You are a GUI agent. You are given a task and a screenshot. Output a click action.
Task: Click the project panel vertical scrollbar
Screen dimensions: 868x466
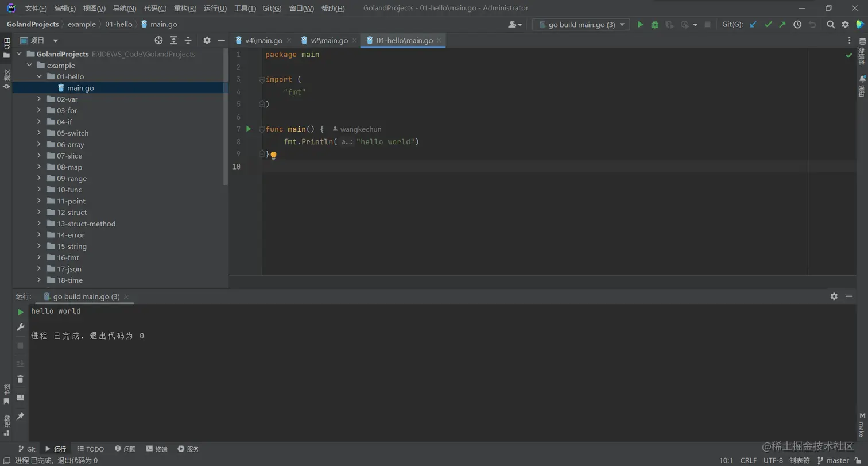(x=226, y=117)
